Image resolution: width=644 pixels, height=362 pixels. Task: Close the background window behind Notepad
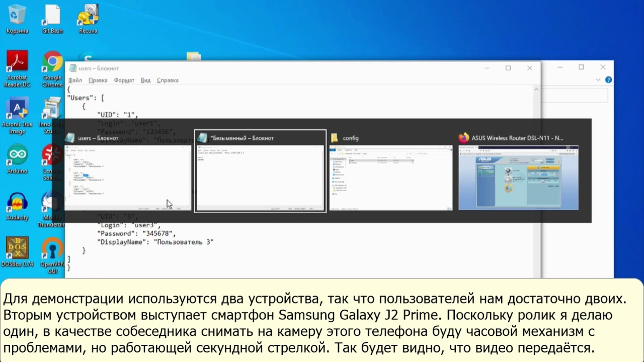click(x=603, y=67)
